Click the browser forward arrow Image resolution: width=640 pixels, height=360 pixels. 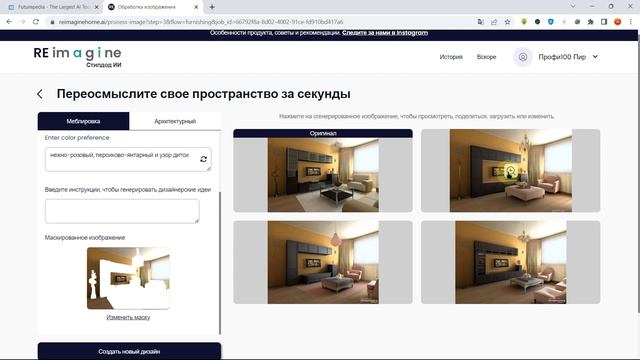click(22, 22)
